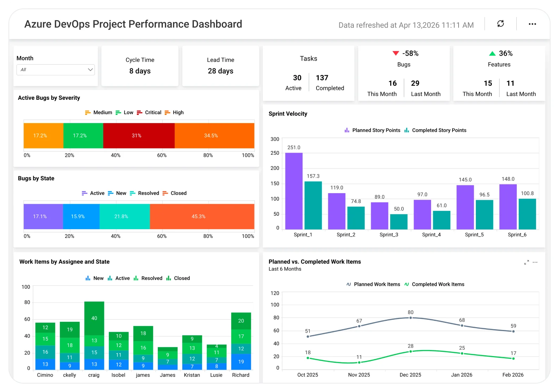This screenshot has width=559, height=392.
Task: Select the Resolved 21.8% bar segment
Action: coord(125,216)
